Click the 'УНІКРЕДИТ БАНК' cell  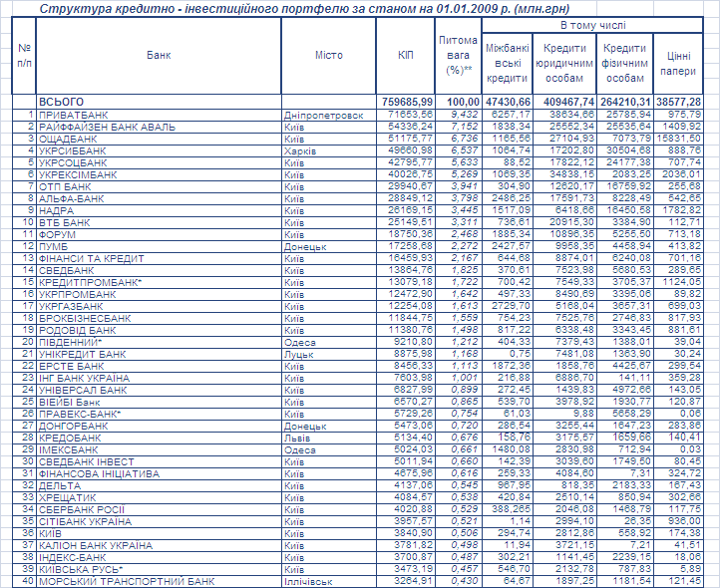159,354
